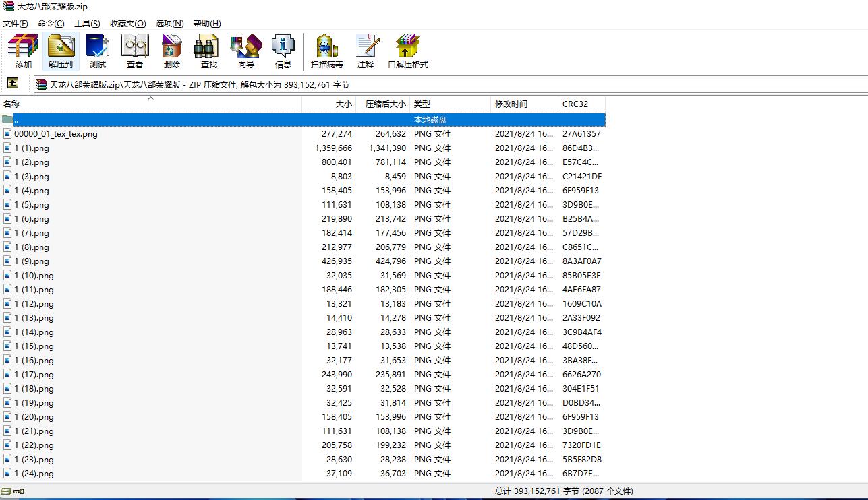Click the 查找 (Find) binoculars icon
868x500 pixels.
point(209,51)
